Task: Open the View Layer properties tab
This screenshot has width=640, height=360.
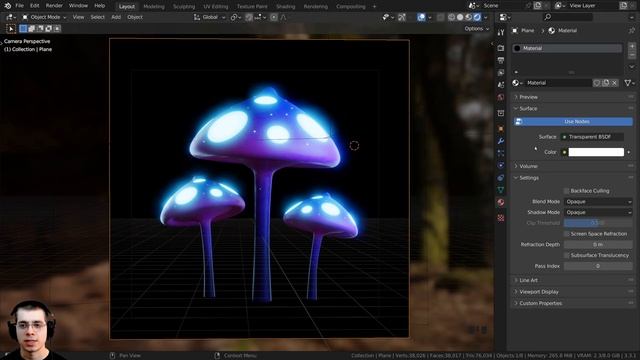Action: point(501,73)
